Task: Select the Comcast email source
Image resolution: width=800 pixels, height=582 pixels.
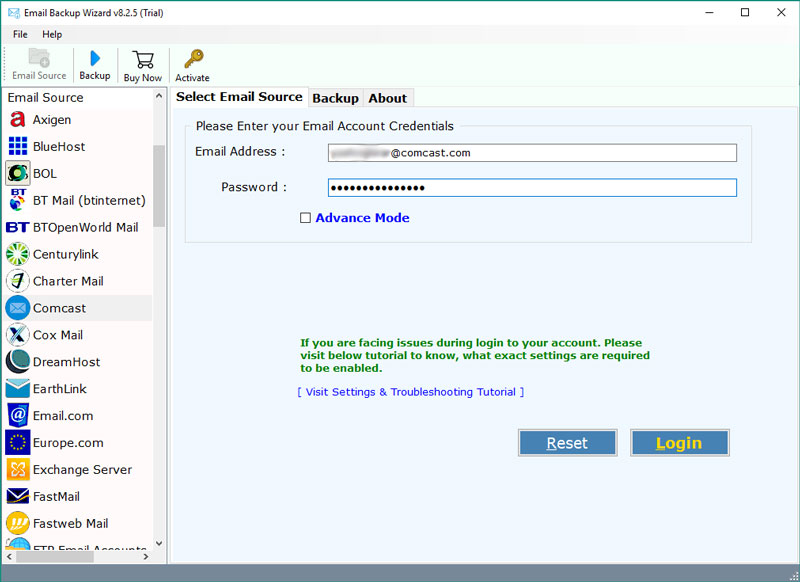Action: [58, 308]
